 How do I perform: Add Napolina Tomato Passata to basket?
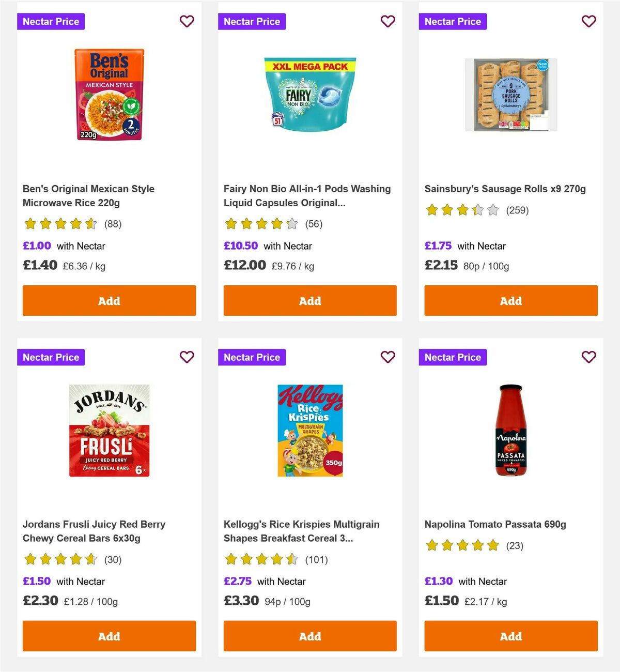pos(510,636)
